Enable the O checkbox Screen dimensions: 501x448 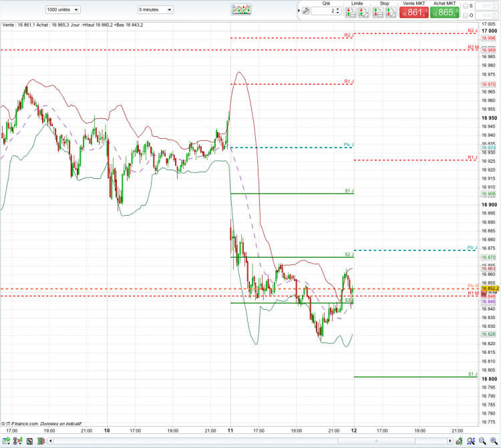tap(466, 15)
